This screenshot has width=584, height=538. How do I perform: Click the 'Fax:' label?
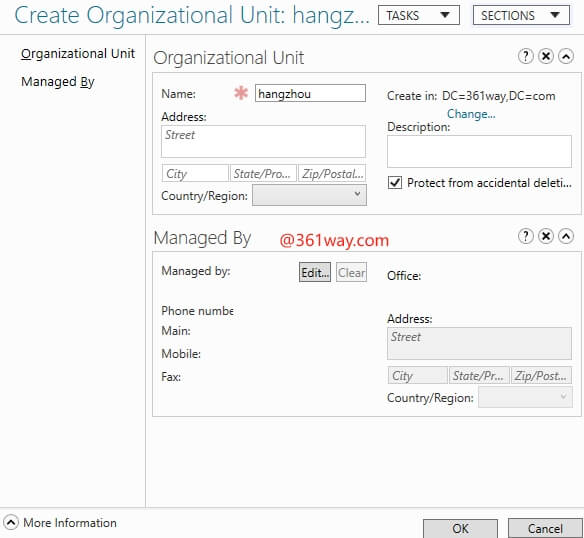click(x=171, y=377)
